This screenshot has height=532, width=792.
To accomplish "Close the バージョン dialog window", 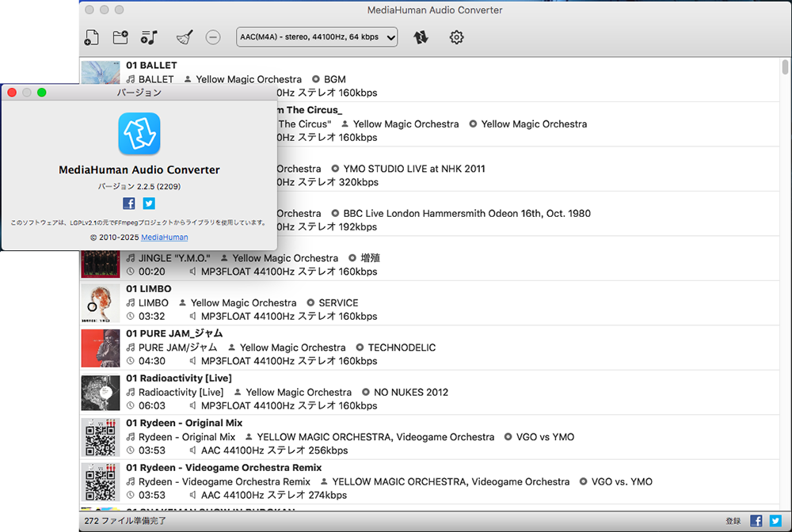I will tap(12, 93).
